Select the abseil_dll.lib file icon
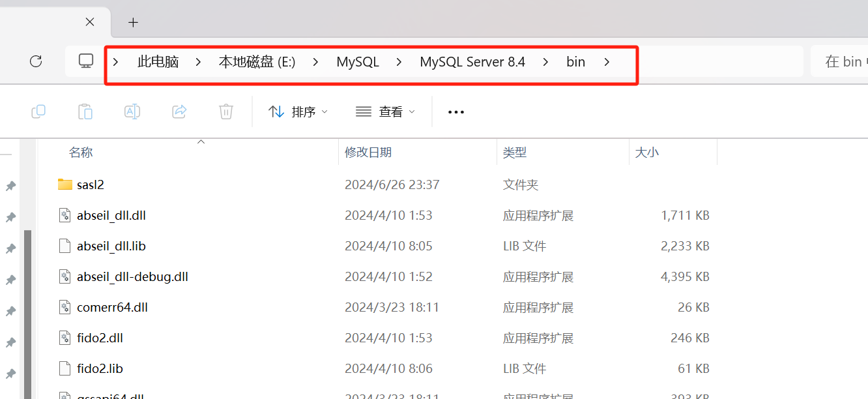 click(65, 246)
